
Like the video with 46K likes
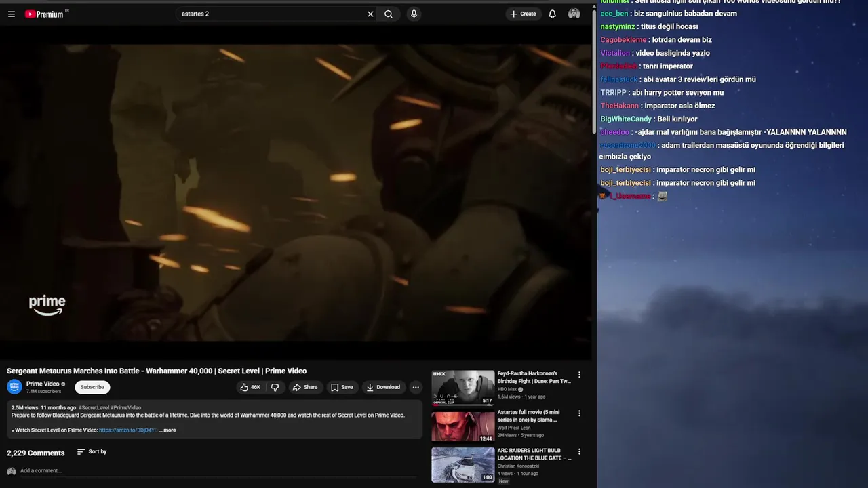point(250,387)
